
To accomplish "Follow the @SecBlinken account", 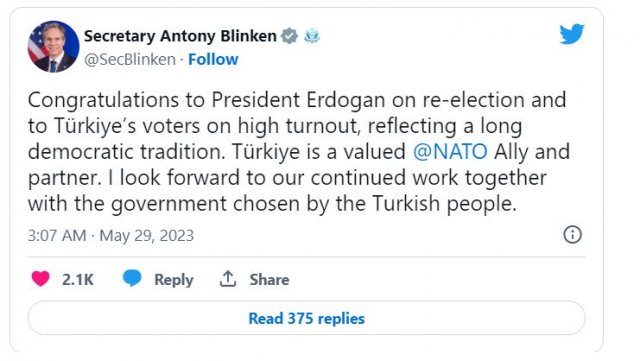I will pyautogui.click(x=213, y=60).
